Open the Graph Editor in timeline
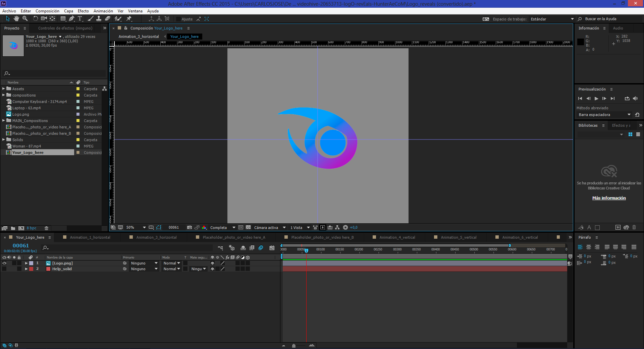The width and height of the screenshot is (644, 349). pyautogui.click(x=272, y=248)
